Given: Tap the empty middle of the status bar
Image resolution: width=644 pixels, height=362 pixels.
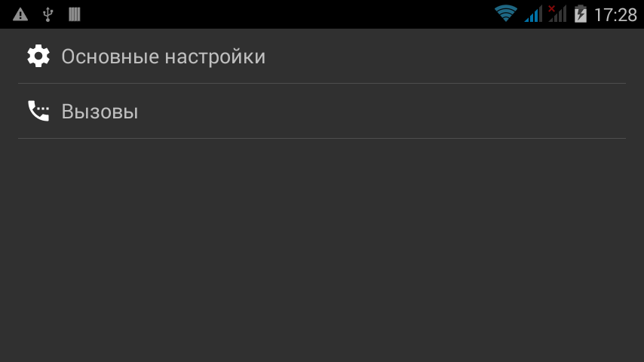Looking at the screenshot, I should click(x=287, y=14).
